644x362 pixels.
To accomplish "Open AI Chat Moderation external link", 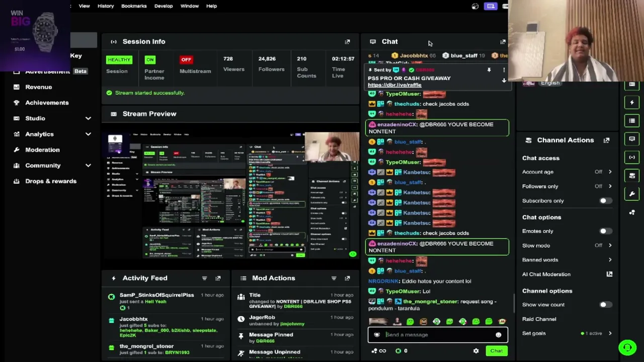I will pos(609,274).
